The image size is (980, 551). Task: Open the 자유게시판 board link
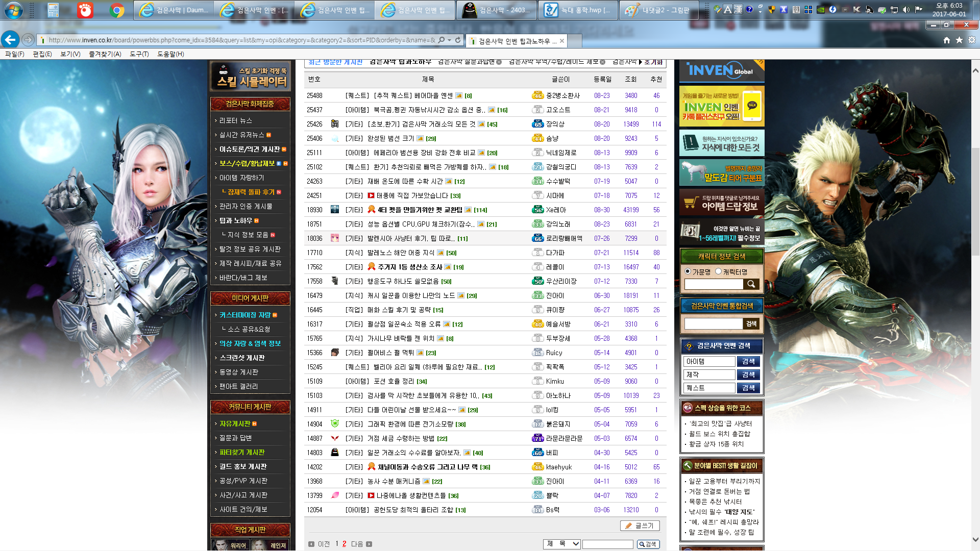tap(235, 423)
